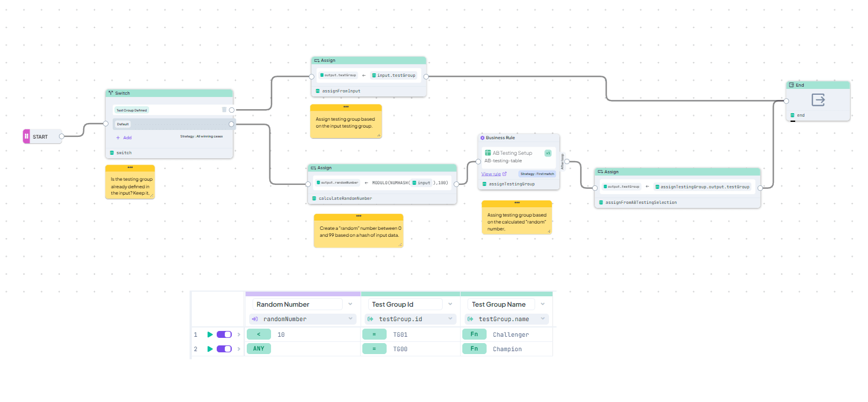The width and height of the screenshot is (868, 402).
Task: Click the AB Testing Setup table icon
Action: click(488, 153)
